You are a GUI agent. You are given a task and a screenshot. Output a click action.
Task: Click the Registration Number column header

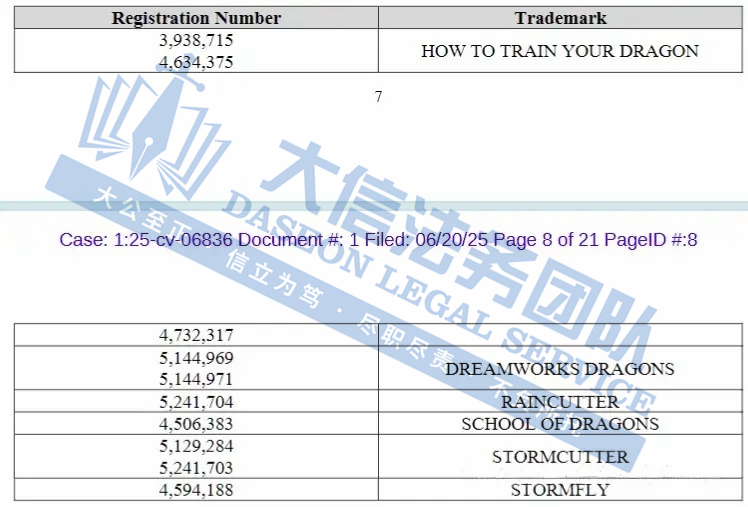tap(196, 18)
